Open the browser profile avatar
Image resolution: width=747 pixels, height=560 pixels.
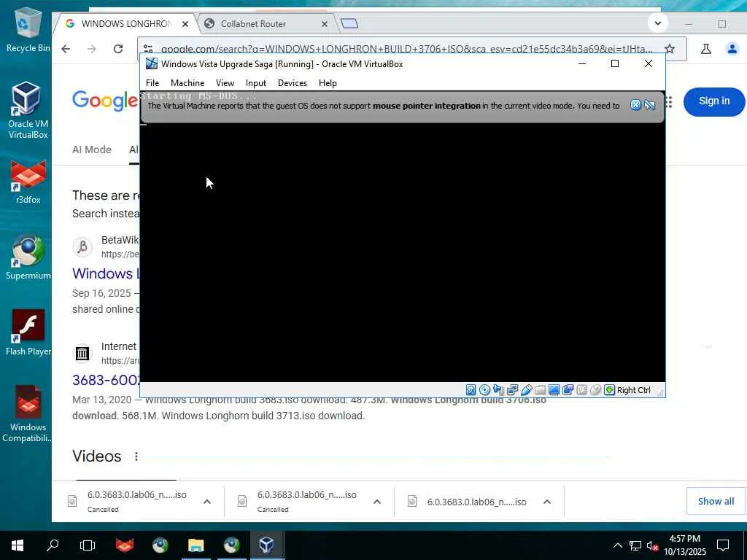(732, 49)
